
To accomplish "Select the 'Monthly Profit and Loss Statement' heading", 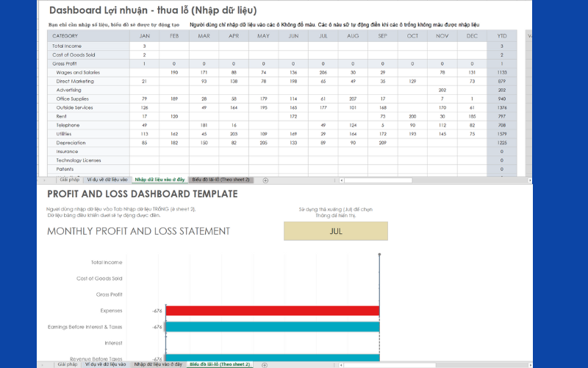I will coord(138,231).
